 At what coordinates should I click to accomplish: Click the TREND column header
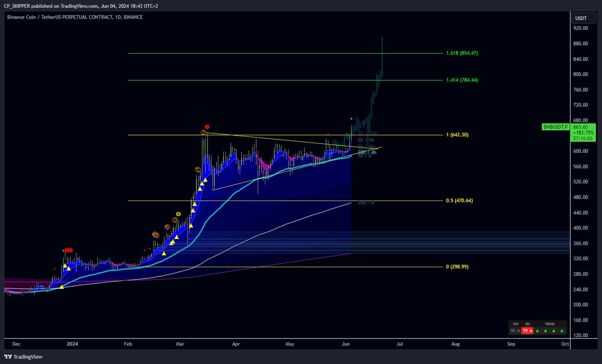[x=549, y=324]
